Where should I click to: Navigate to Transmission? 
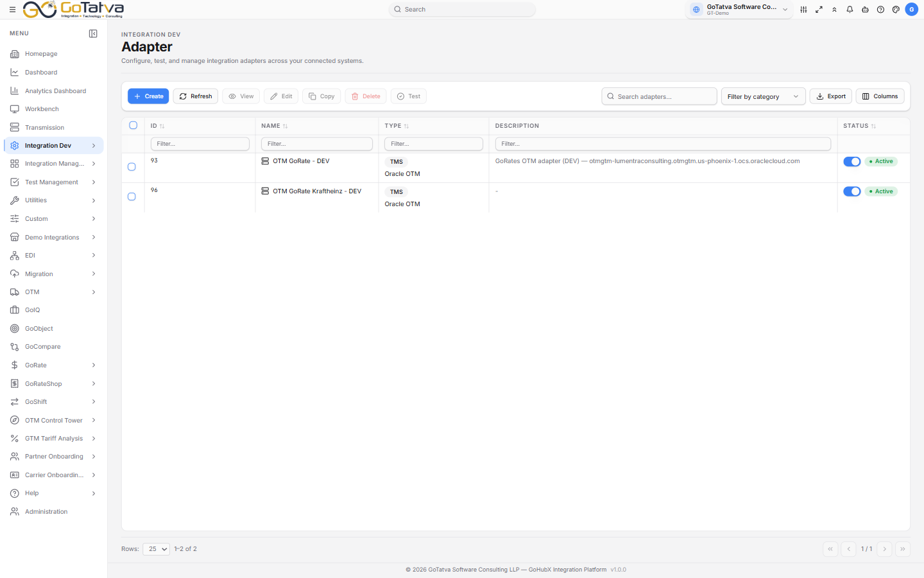coord(54,128)
